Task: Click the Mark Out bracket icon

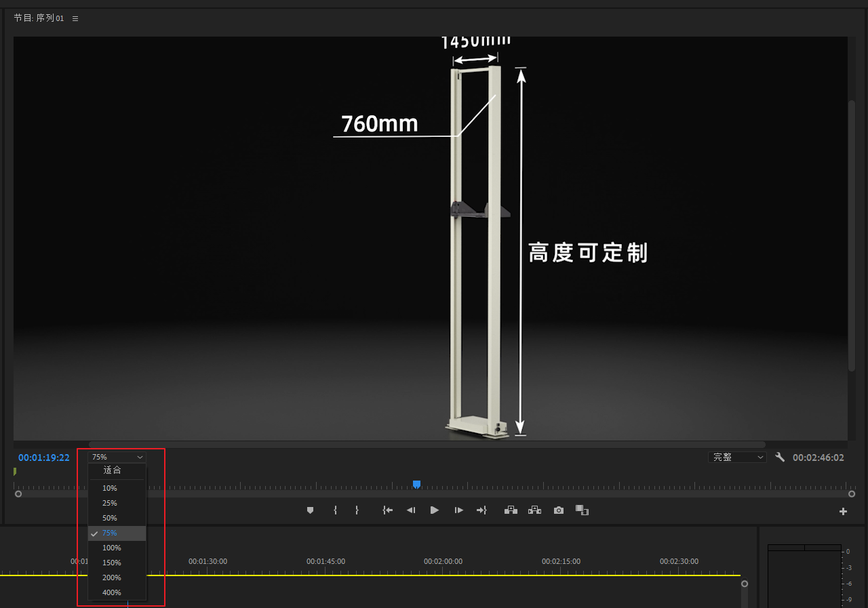Action: coord(357,510)
